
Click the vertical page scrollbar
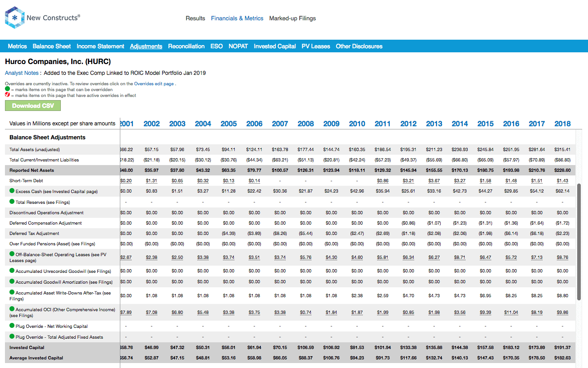click(x=579, y=241)
